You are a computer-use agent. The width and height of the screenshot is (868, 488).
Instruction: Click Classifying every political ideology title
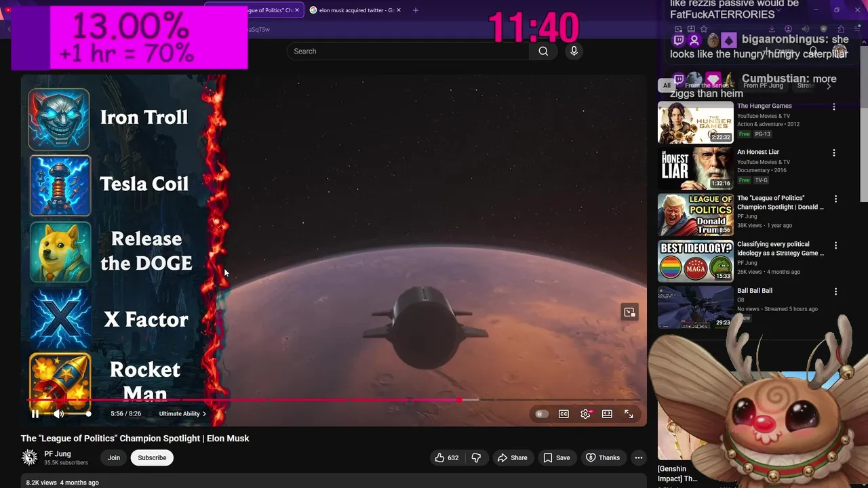click(781, 248)
